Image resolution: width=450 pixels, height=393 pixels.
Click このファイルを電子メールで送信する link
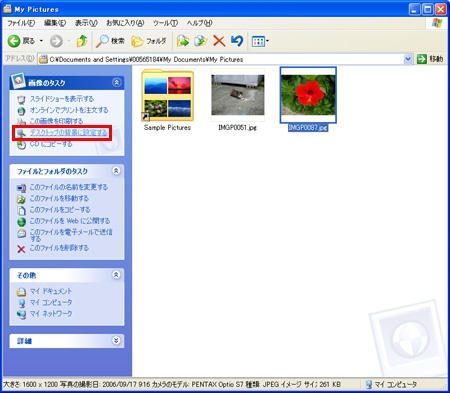[x=71, y=235]
